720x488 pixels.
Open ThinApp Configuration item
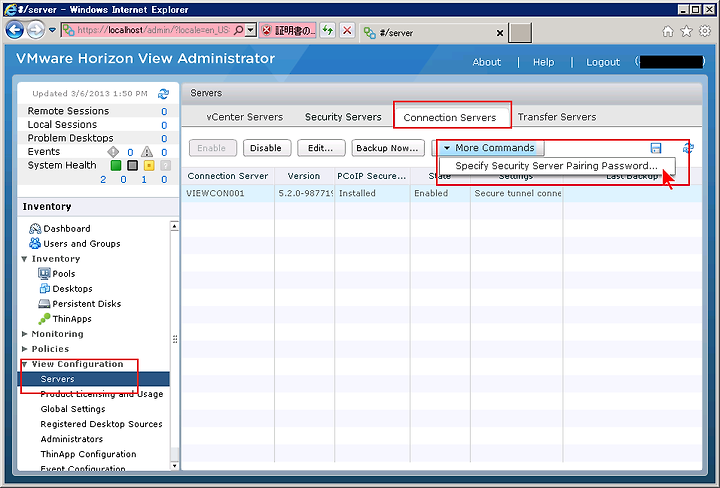click(88, 454)
